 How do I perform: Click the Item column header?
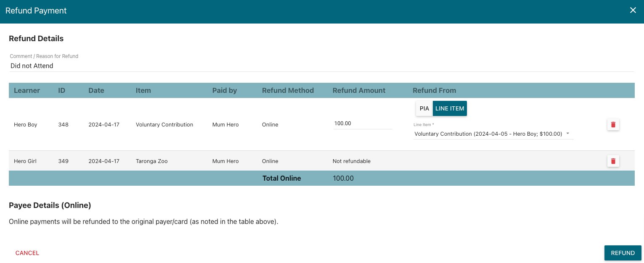coord(143,90)
